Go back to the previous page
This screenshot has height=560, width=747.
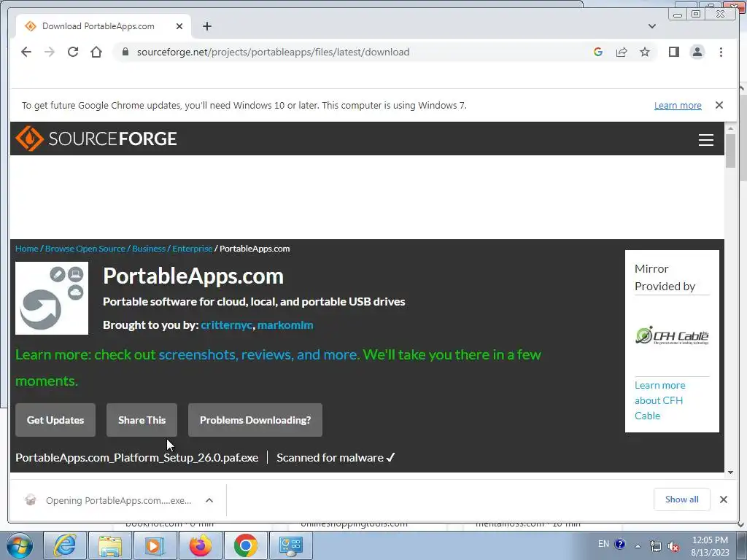pyautogui.click(x=26, y=52)
